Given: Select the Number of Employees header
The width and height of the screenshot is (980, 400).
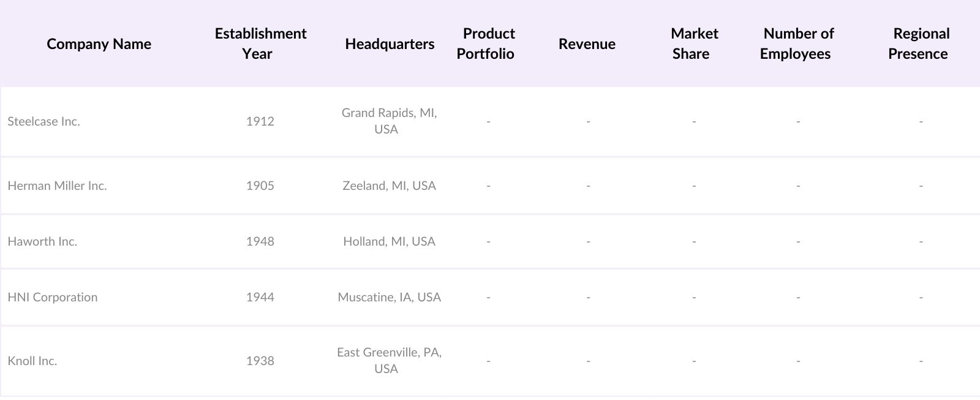Looking at the screenshot, I should pos(797,43).
